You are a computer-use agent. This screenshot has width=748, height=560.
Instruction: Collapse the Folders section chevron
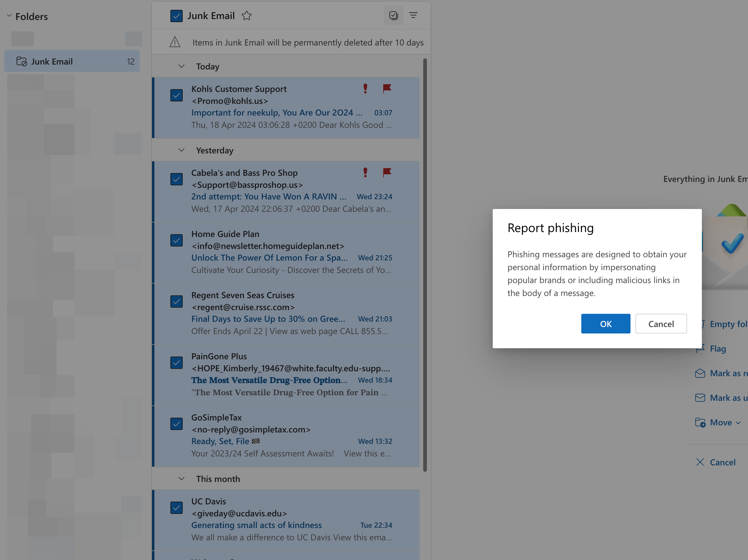click(x=9, y=16)
